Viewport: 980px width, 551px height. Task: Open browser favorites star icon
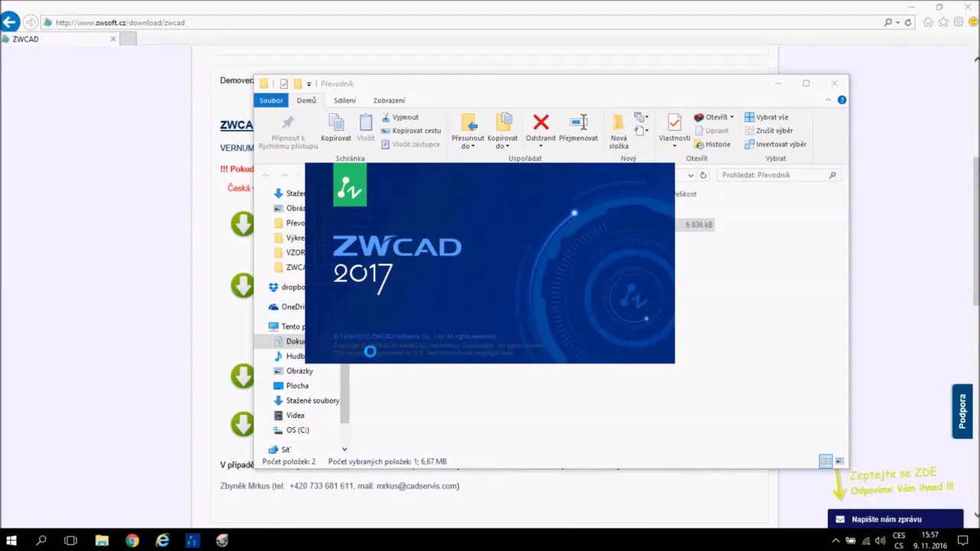pyautogui.click(x=944, y=22)
